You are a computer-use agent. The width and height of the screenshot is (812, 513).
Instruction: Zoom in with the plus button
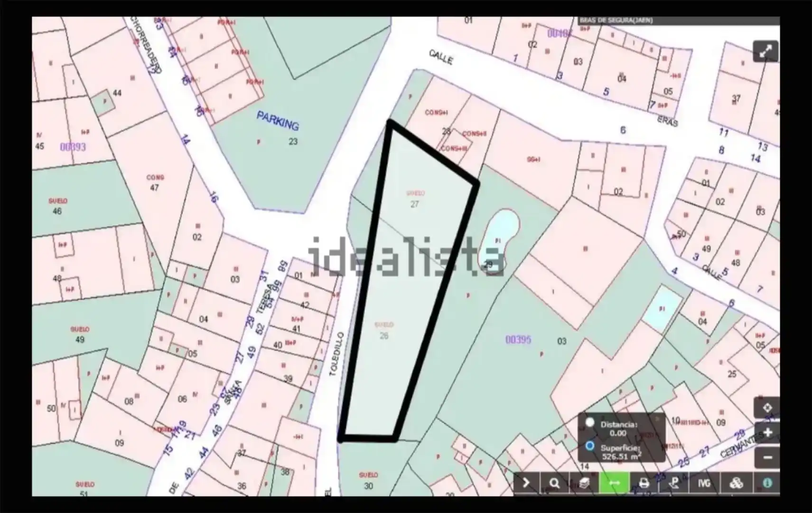coord(767,433)
